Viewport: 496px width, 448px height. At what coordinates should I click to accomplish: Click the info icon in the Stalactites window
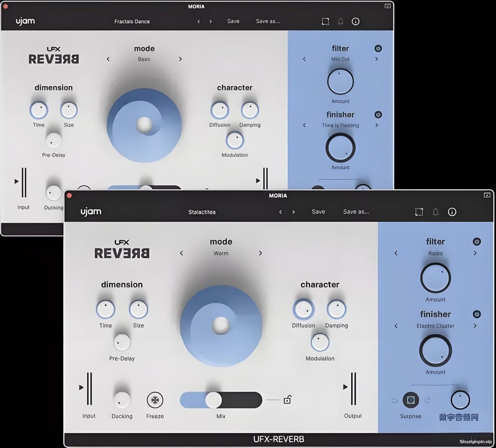point(452,212)
